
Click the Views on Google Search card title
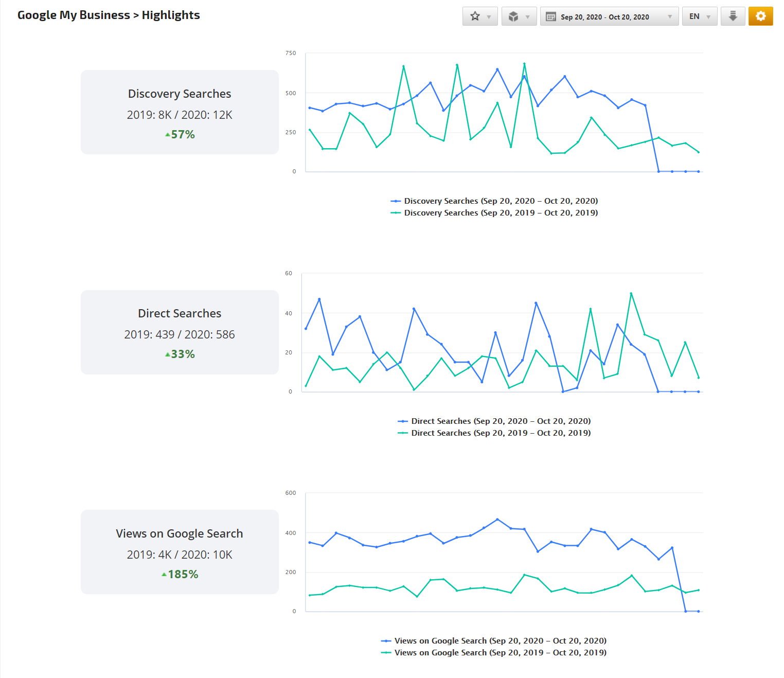180,533
